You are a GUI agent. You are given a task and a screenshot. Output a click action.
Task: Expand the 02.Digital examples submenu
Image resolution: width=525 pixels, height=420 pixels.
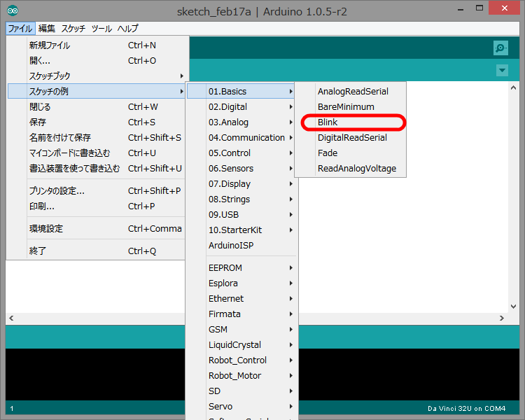(x=240, y=107)
